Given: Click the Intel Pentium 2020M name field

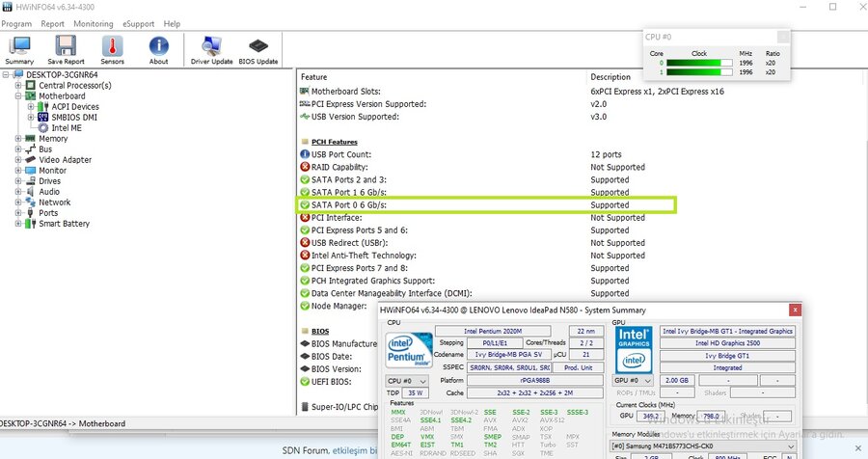Looking at the screenshot, I should tap(493, 331).
